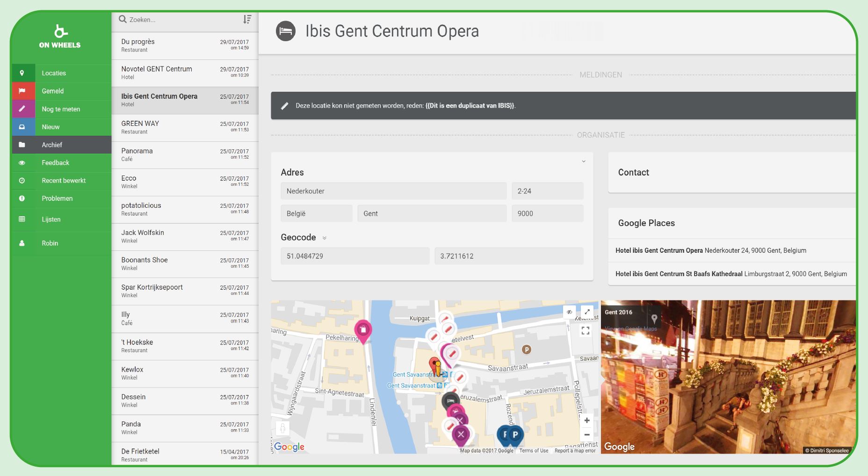This screenshot has width=868, height=476.
Task: Zoom out on the map
Action: coord(586,434)
